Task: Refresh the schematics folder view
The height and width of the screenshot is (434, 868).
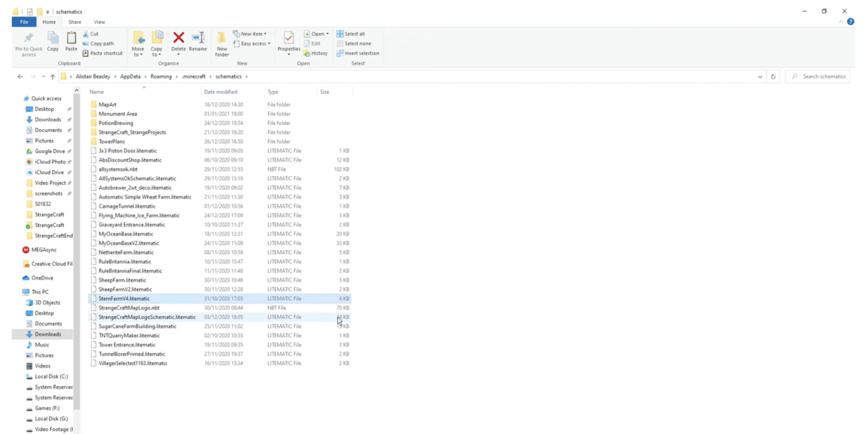Action: point(773,77)
